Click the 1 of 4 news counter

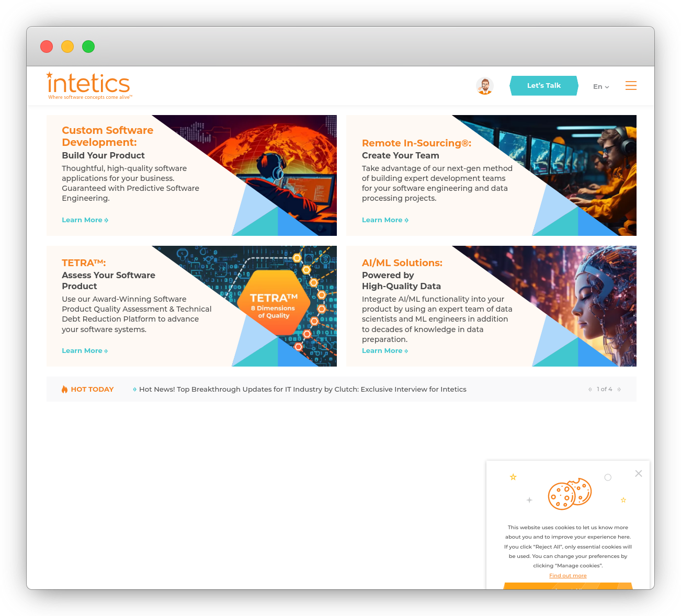click(604, 389)
